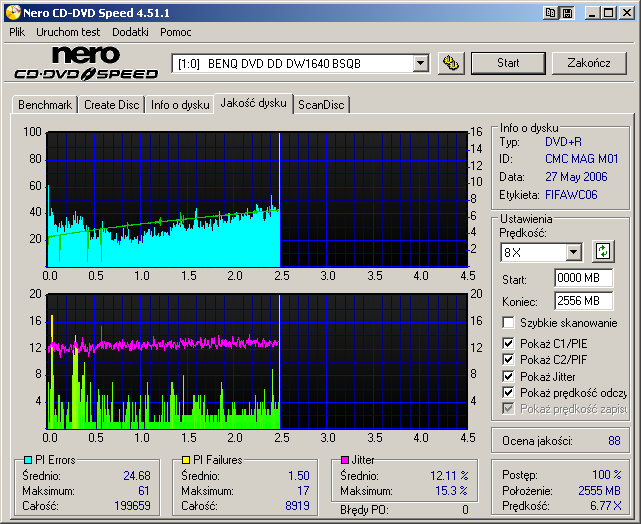Click the save screenshot floppy icon

(x=567, y=13)
